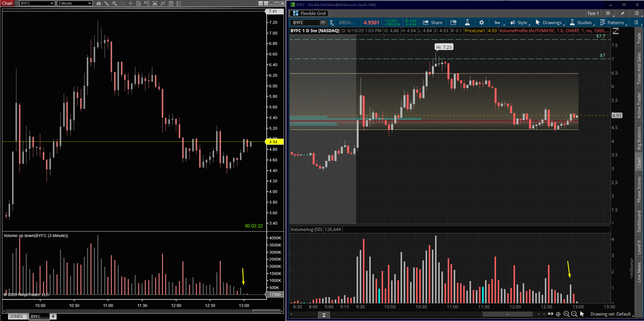This screenshot has width=644, height=321.
Task: Open the Studies dropdown menu
Action: click(582, 22)
